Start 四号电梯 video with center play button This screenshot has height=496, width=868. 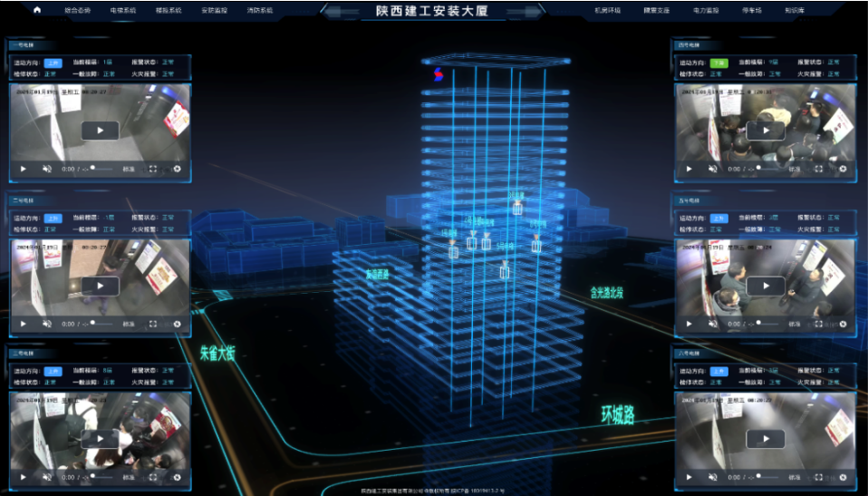coord(767,131)
